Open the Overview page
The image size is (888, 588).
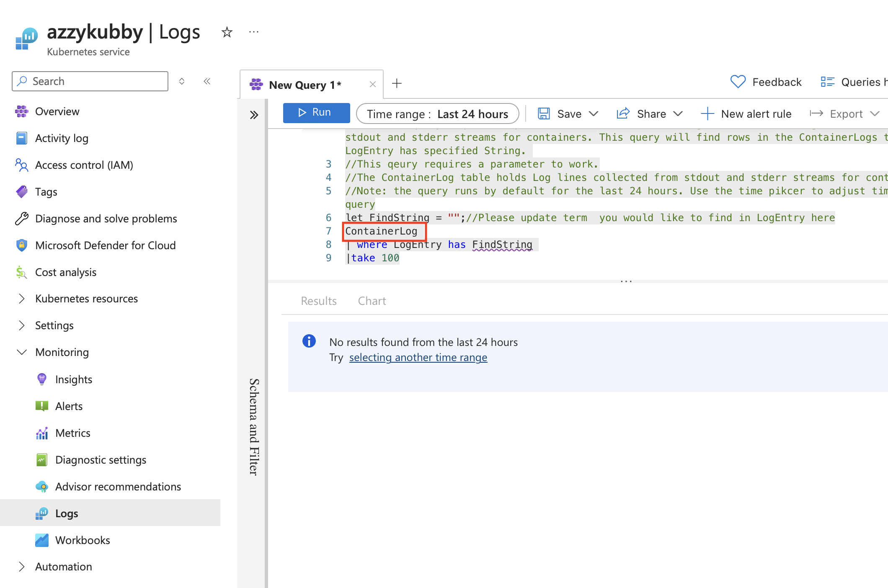coord(57,111)
